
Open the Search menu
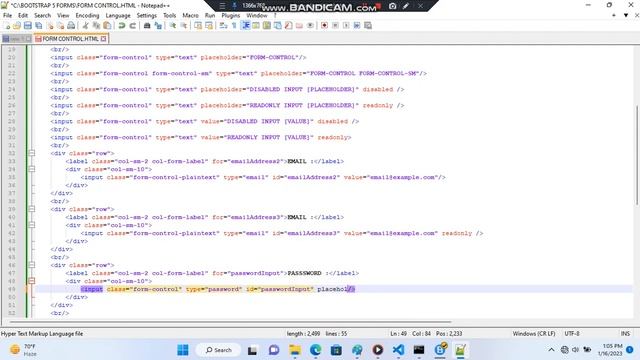point(42,16)
